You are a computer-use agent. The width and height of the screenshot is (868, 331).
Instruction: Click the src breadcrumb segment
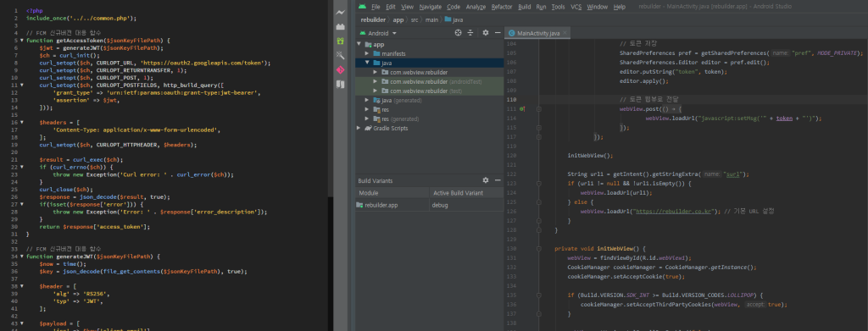click(415, 19)
